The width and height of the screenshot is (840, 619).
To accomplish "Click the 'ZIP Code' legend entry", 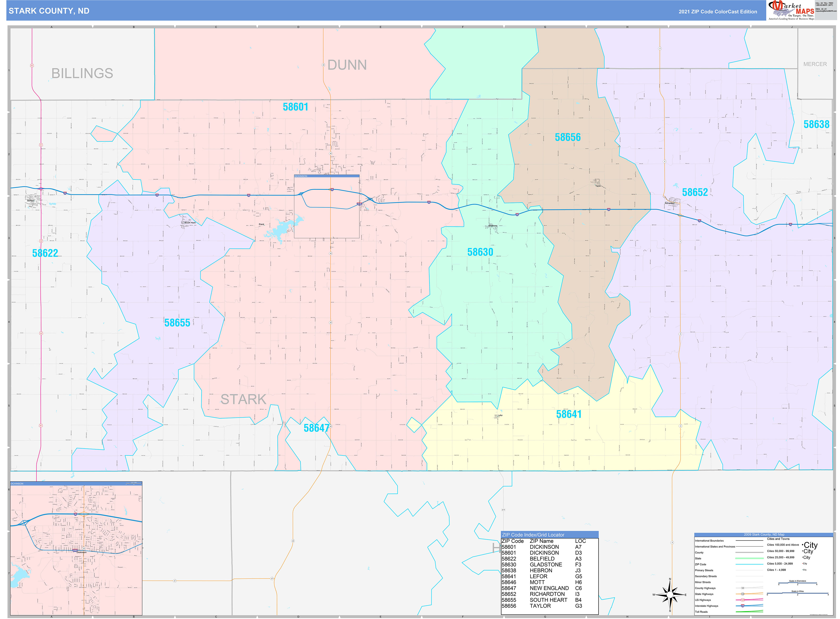I will 700,564.
